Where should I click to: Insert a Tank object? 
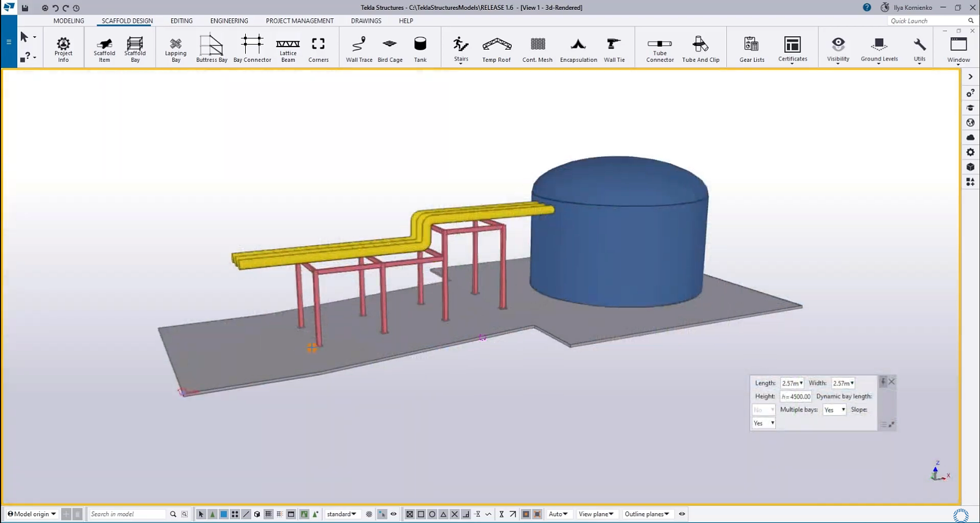pyautogui.click(x=420, y=49)
